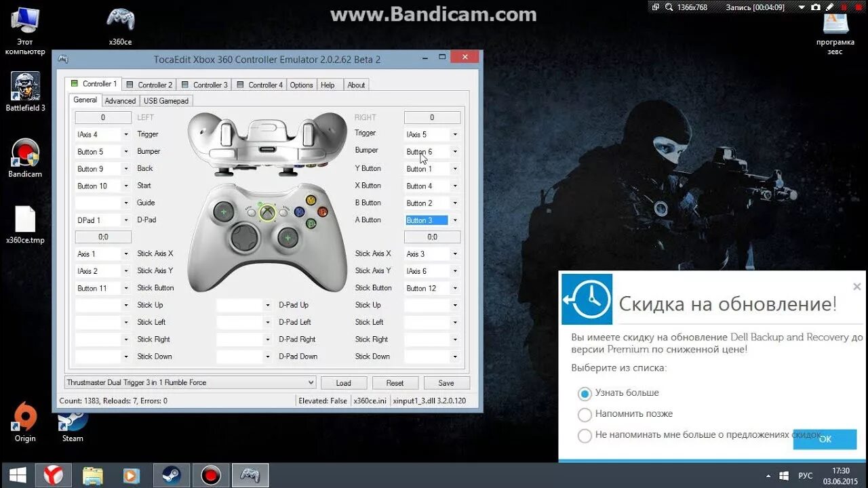The width and height of the screenshot is (868, 488).
Task: Expand right Trigger dropdown showing IAxis 5
Action: pos(455,135)
